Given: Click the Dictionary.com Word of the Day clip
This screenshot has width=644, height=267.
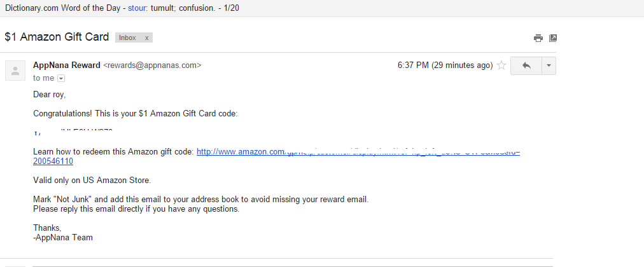Looking at the screenshot, I should pyautogui.click(x=62, y=8).
